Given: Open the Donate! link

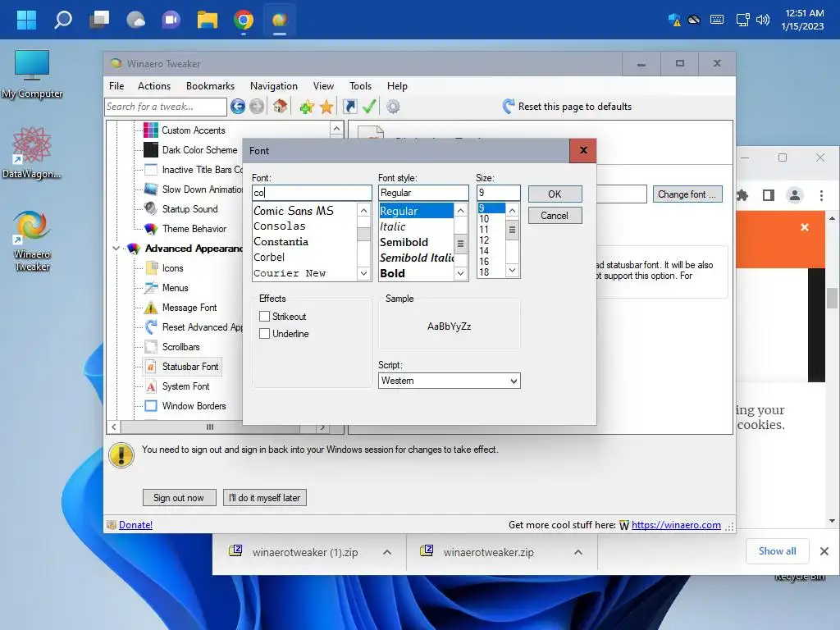Looking at the screenshot, I should (x=135, y=525).
